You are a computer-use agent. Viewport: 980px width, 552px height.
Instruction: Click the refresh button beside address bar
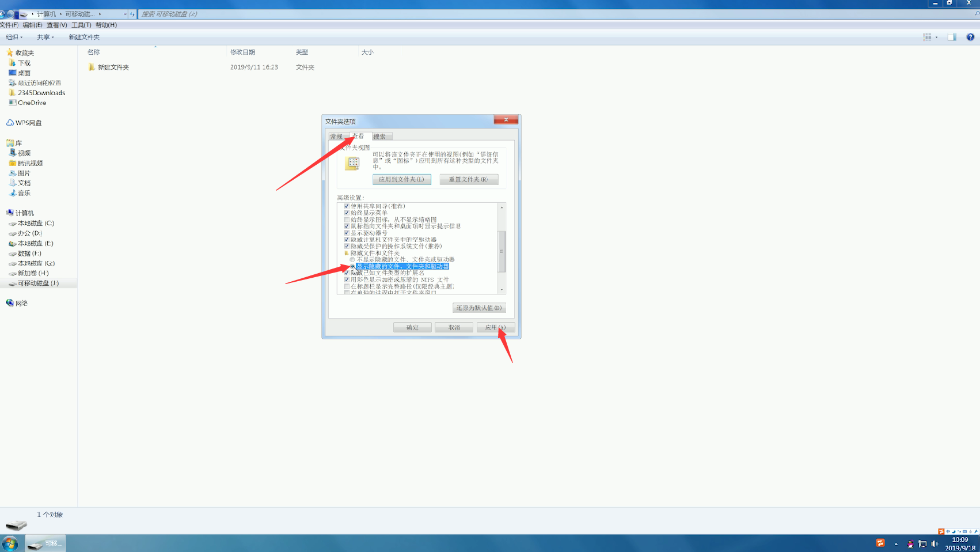tap(132, 14)
